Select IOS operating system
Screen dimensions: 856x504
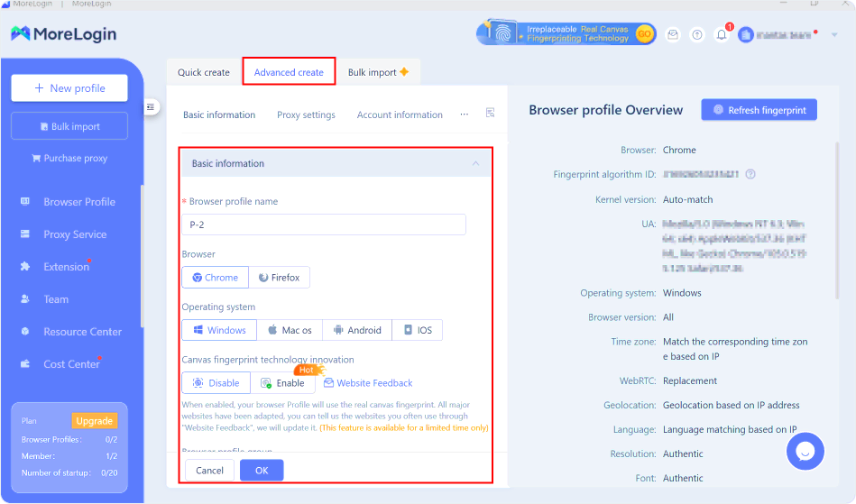pos(417,330)
